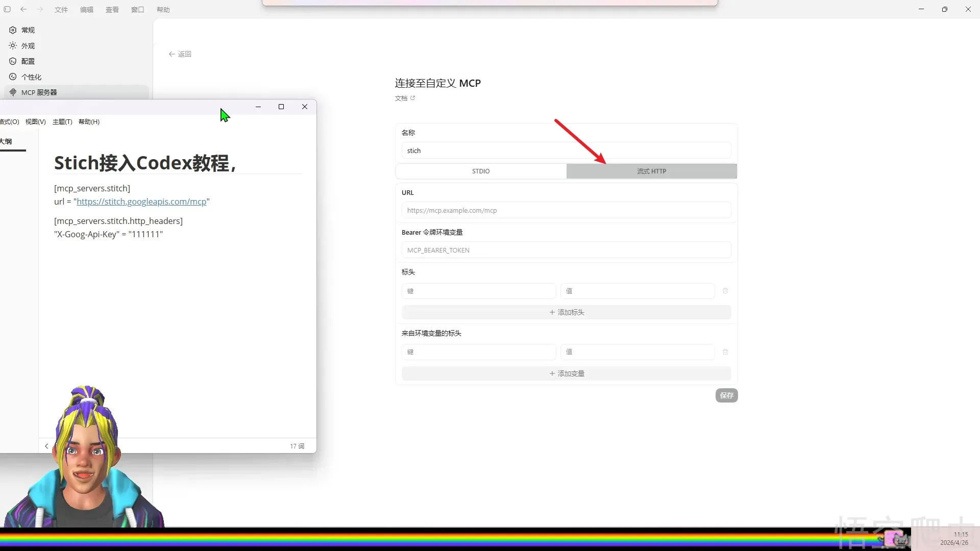Open 个性化 personalization icon
Image resolution: width=980 pixels, height=551 pixels.
[13, 77]
